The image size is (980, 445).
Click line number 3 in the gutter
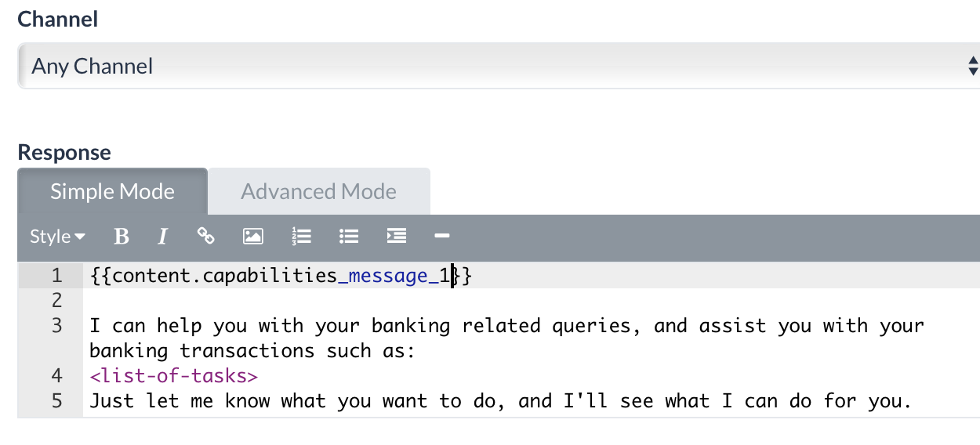(56, 326)
